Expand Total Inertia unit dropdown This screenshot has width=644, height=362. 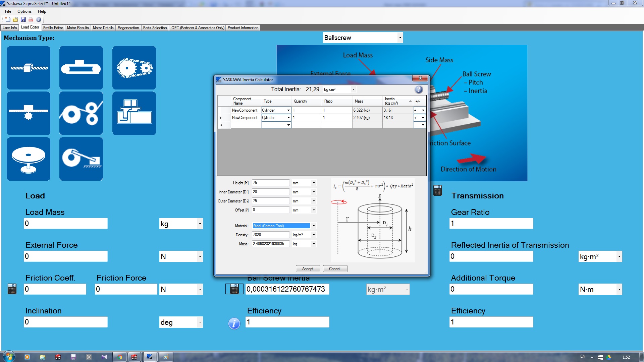[354, 89]
